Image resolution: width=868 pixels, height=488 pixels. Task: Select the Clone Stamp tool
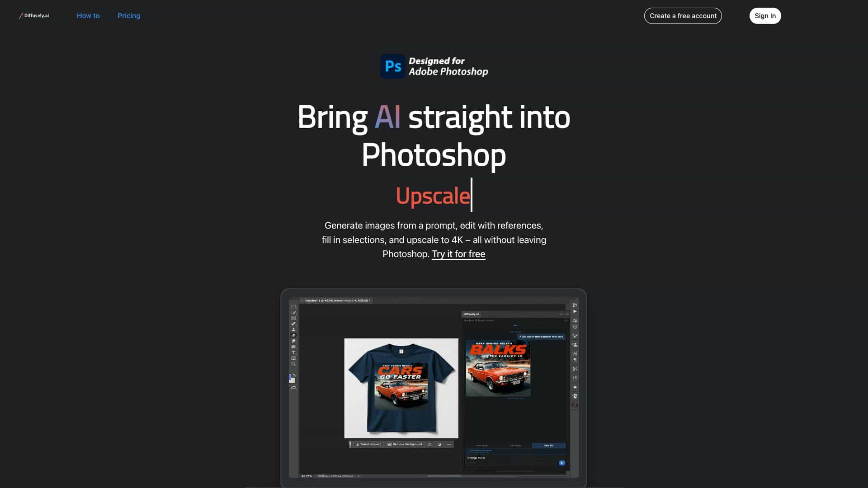(x=293, y=330)
